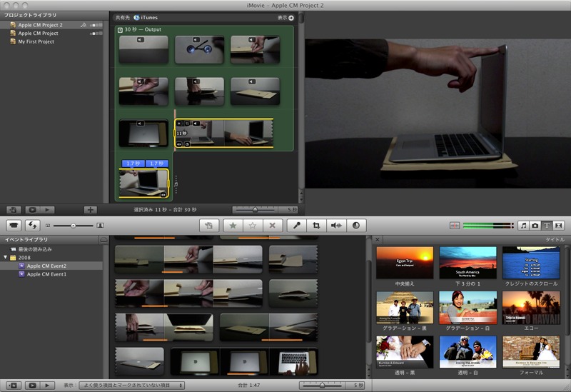Click audio badge on the 11-second clip
This screenshot has width=571, height=392.
[x=196, y=124]
